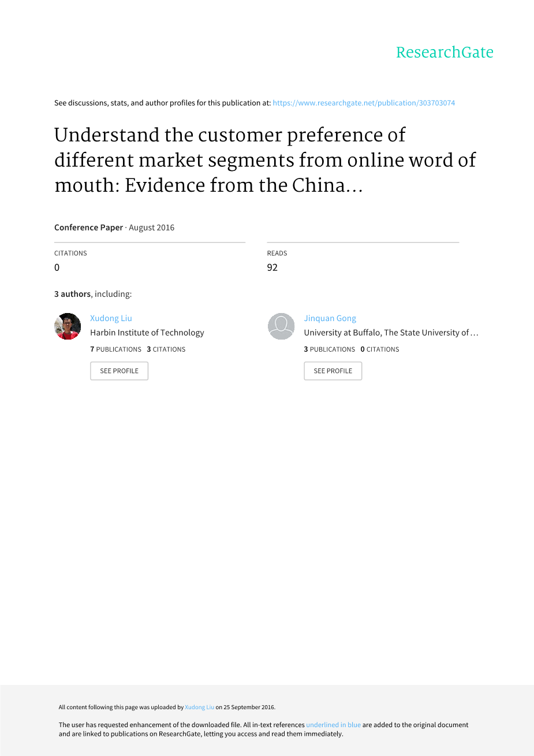
Task: Click the READS value 92
Action: (272, 267)
